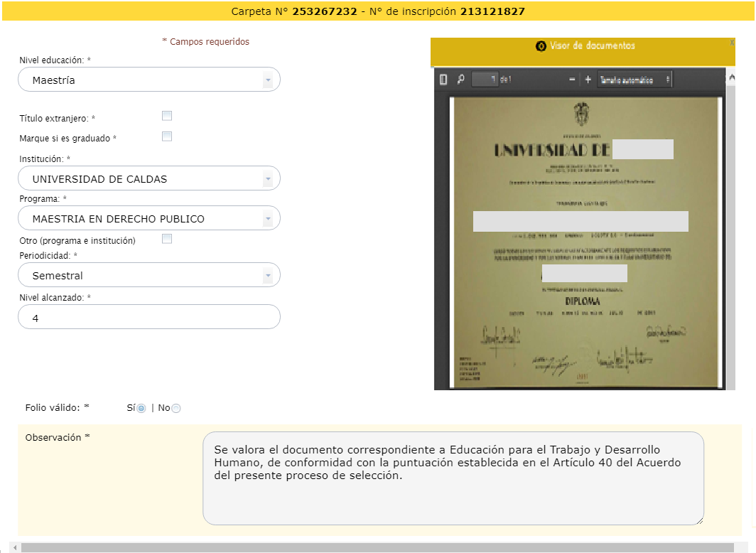Click the Nivel alcanzado input field
The height and width of the screenshot is (553, 756).
coord(149,318)
